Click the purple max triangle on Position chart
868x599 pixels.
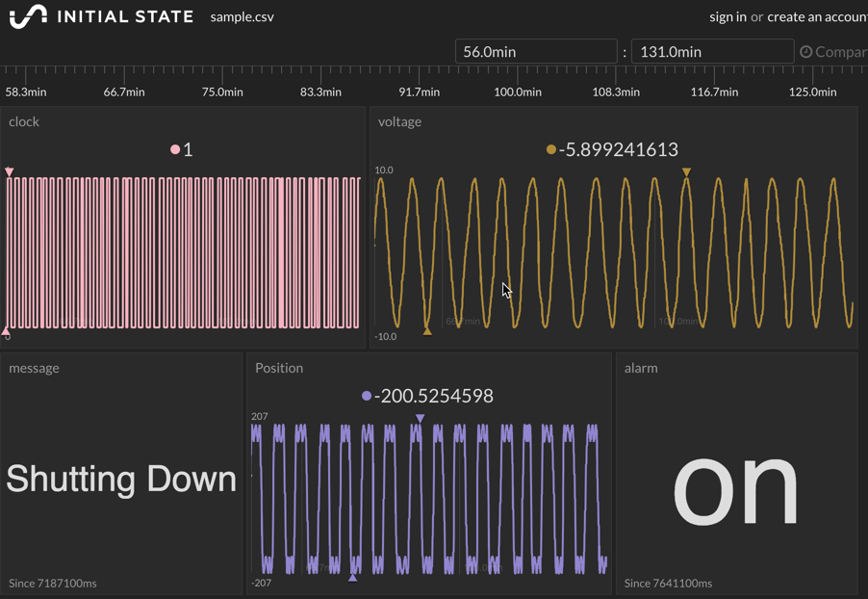[x=421, y=419]
